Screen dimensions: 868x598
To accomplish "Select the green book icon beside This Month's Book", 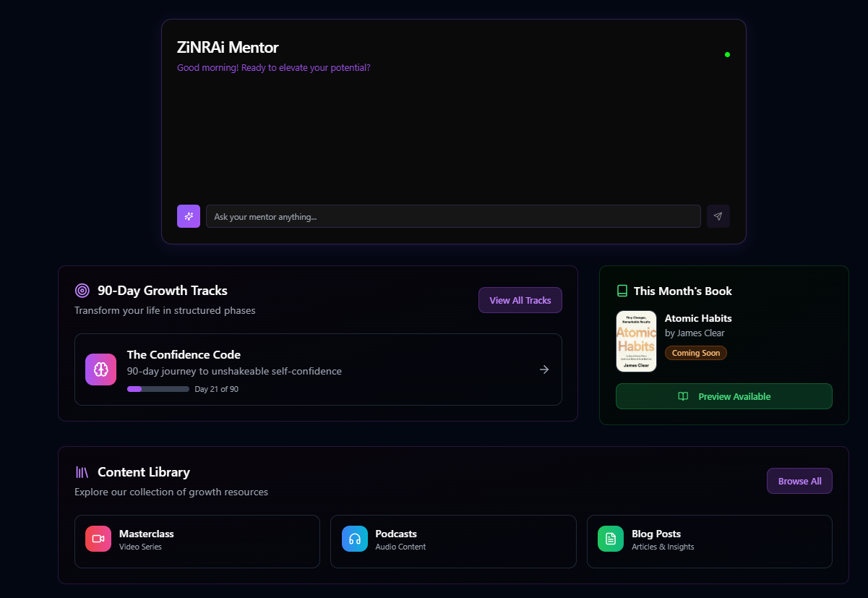I will [x=622, y=291].
